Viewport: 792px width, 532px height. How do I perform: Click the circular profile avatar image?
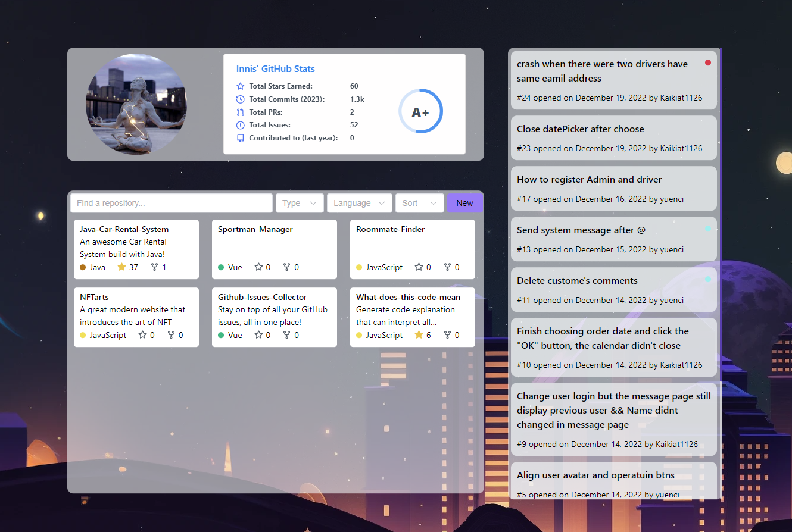tap(136, 104)
